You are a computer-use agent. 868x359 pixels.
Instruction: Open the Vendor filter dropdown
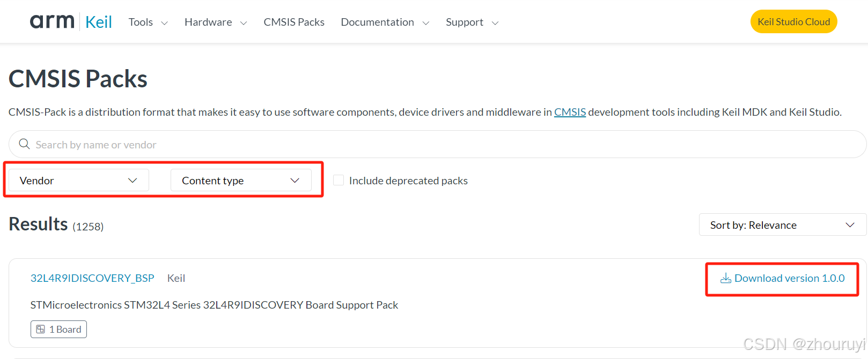(x=79, y=181)
